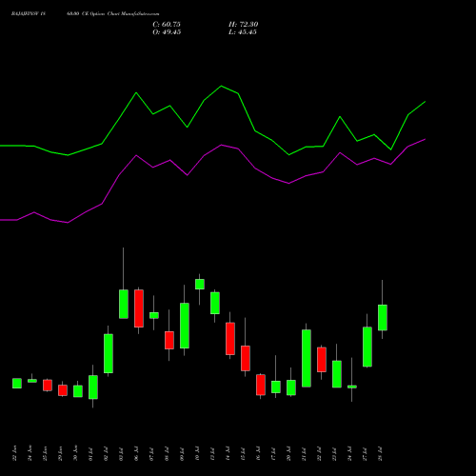Click the 22 Jun date axis label
The height and width of the screenshot is (476, 476).
coord(14,453)
